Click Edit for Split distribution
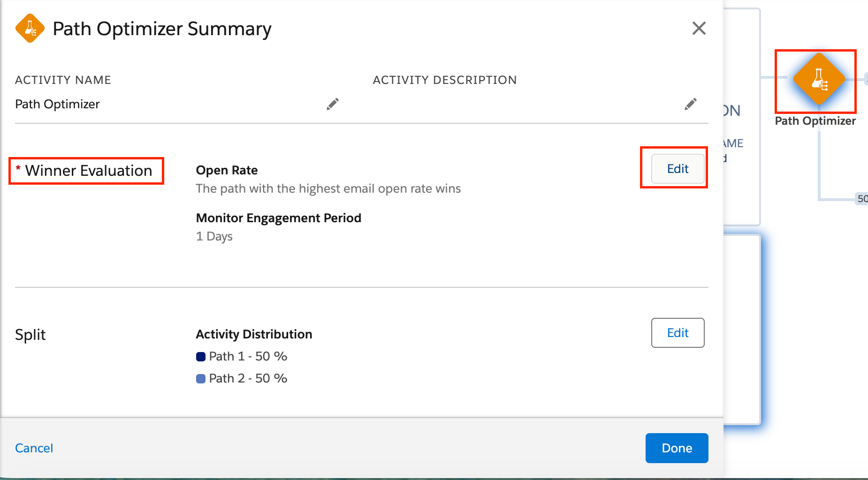 pyautogui.click(x=678, y=333)
